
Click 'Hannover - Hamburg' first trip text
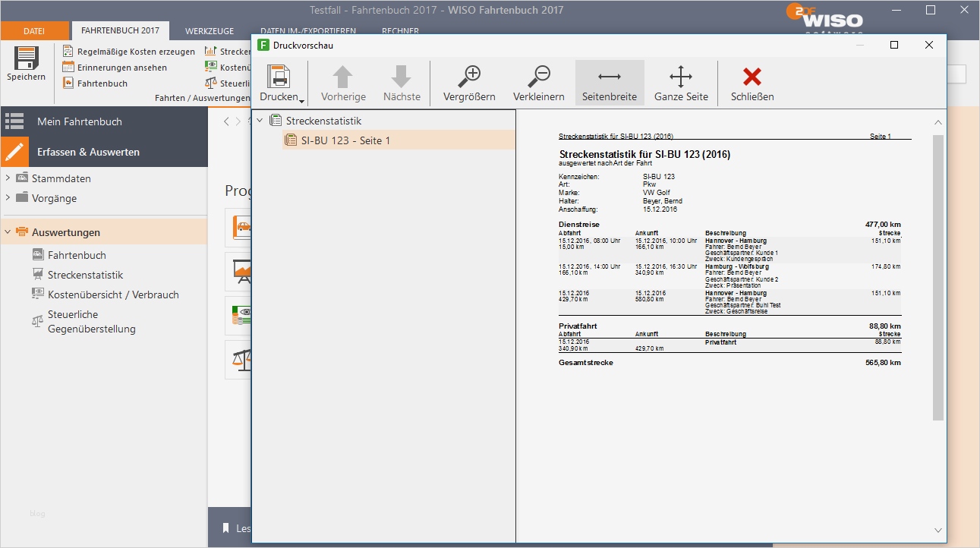[736, 241]
